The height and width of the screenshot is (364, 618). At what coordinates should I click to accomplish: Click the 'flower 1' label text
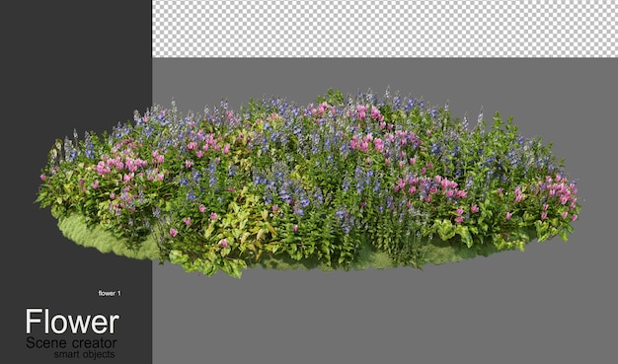[x=110, y=293]
